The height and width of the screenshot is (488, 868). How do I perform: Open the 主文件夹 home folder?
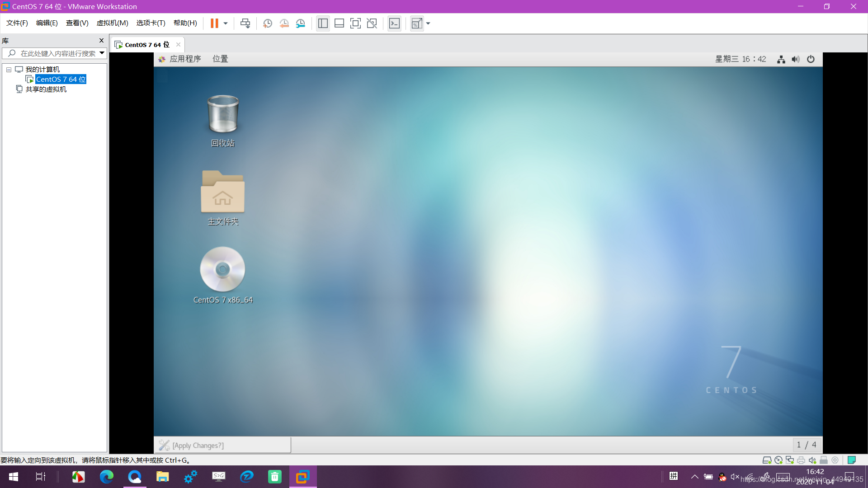(x=222, y=192)
